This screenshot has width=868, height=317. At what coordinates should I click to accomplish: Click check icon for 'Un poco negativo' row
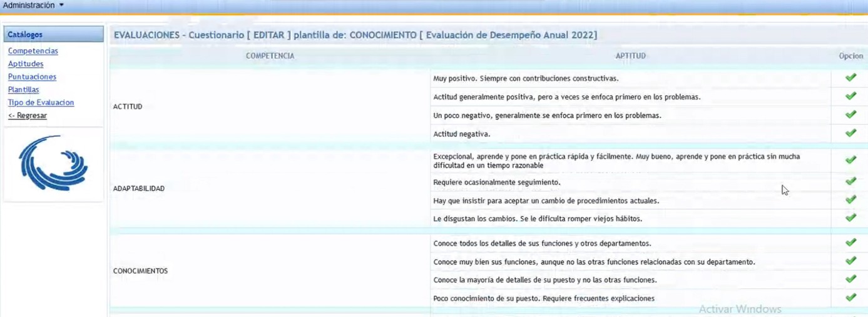pyautogui.click(x=850, y=114)
